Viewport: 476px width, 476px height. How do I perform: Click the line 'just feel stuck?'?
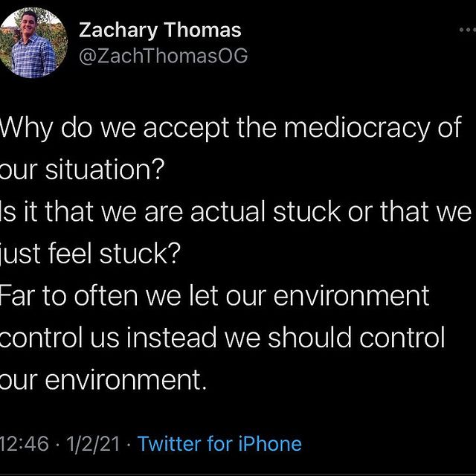[x=90, y=254]
